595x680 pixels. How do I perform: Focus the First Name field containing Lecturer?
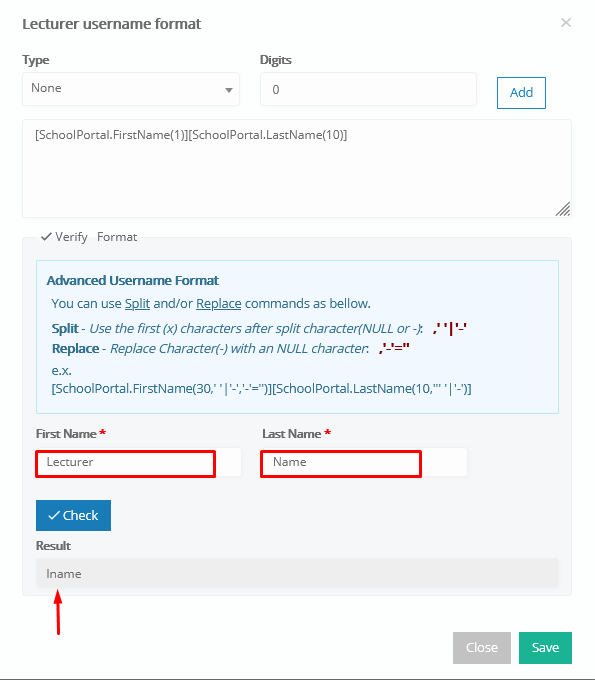pos(138,462)
